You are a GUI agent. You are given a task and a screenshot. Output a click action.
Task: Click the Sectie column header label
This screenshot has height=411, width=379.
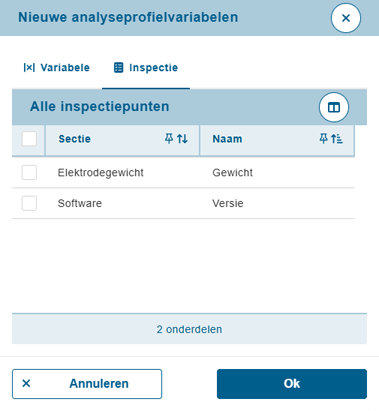75,139
